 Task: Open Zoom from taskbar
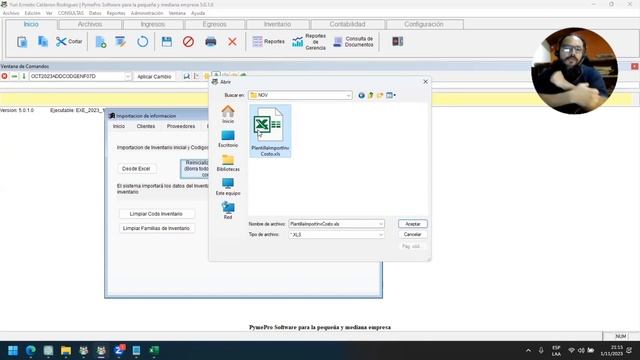[x=119, y=351]
